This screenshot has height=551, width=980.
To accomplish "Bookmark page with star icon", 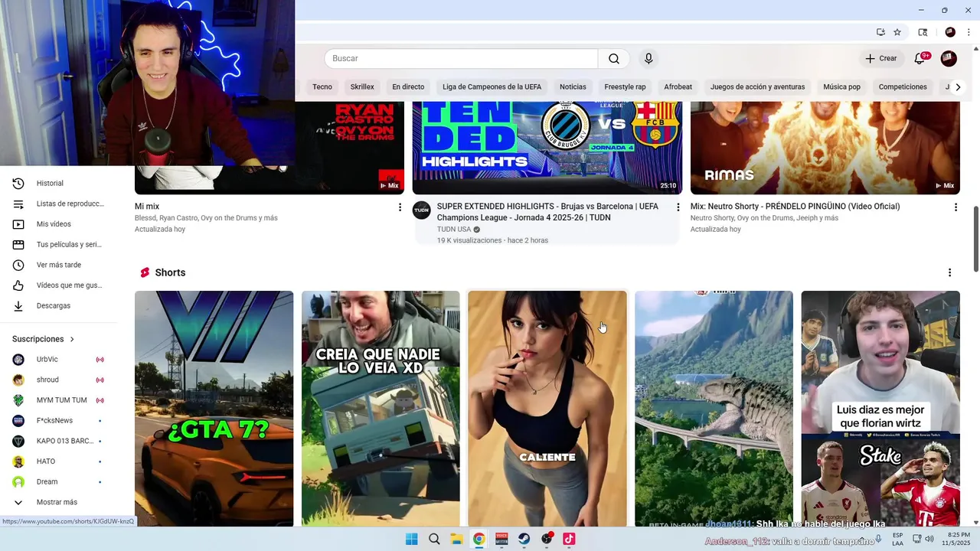I will click(x=897, y=32).
